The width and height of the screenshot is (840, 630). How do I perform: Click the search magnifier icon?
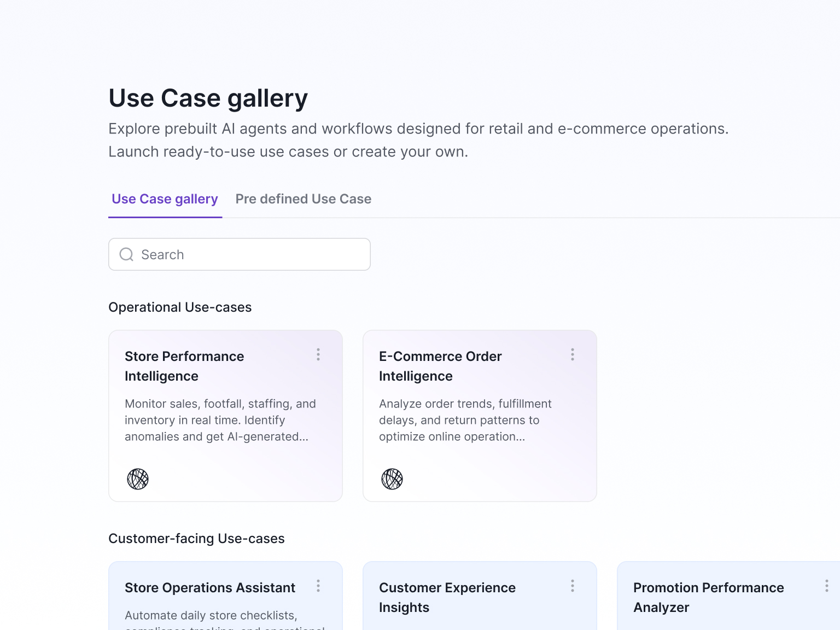pos(126,254)
